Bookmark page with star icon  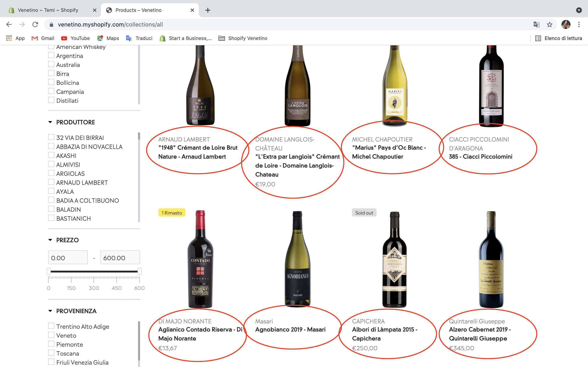click(549, 24)
